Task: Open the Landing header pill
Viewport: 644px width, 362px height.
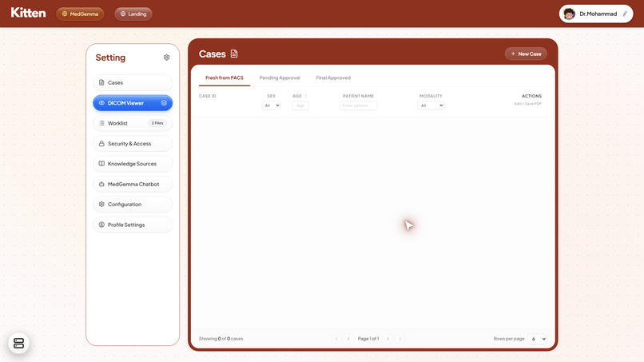Action: [133, 14]
